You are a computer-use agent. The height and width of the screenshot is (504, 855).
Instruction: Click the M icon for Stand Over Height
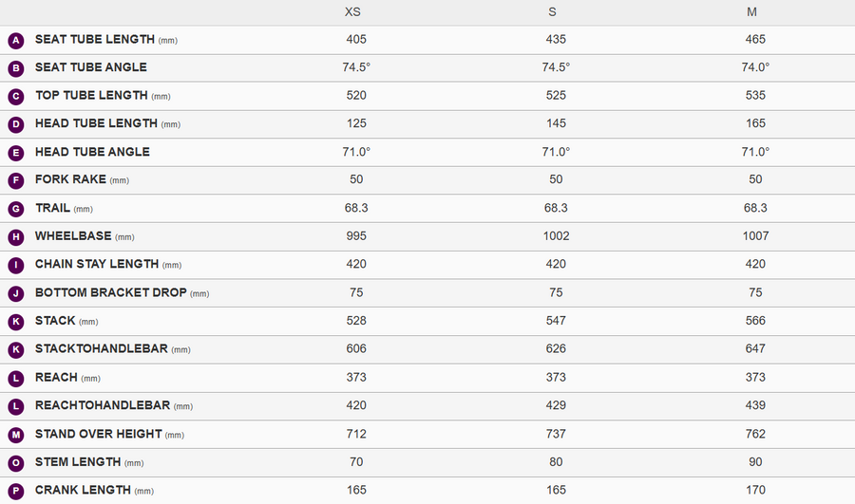tap(16, 435)
